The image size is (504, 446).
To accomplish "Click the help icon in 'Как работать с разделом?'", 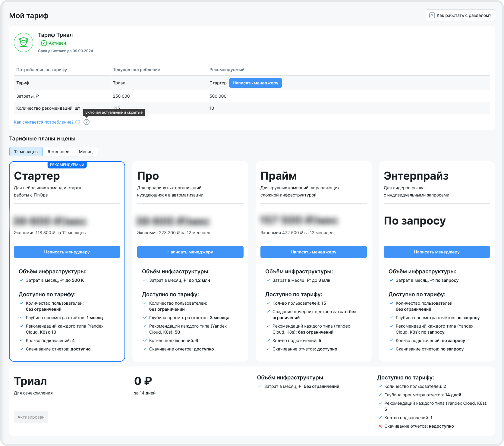I will pos(432,15).
